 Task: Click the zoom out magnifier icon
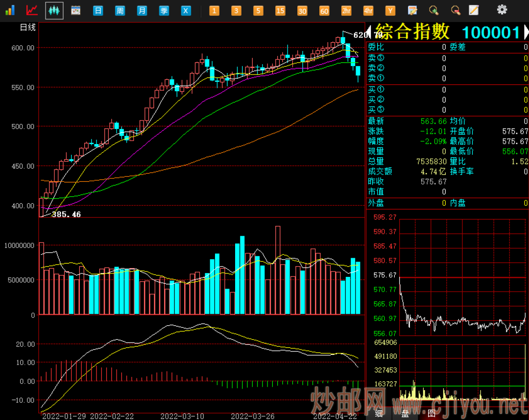[456, 10]
